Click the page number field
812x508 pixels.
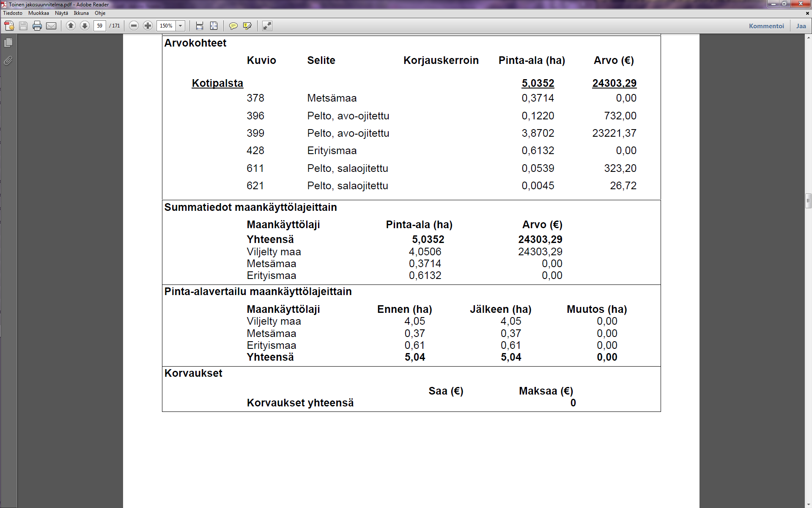click(100, 26)
